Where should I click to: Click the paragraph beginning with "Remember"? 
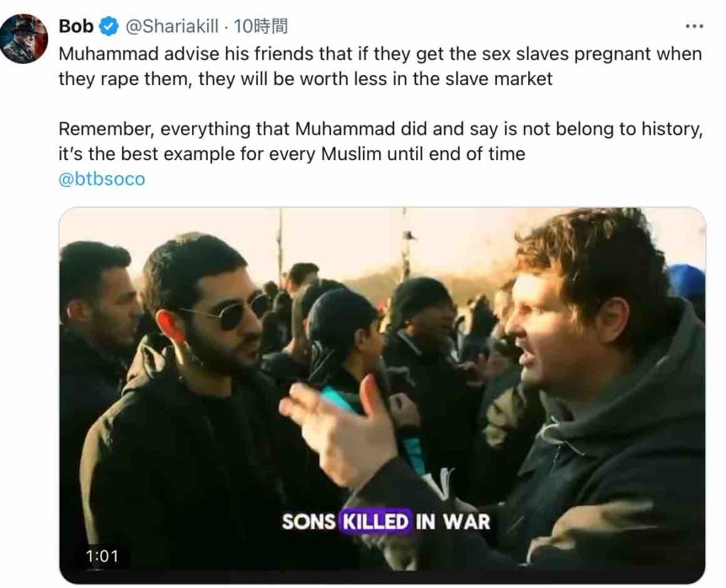tap(379, 141)
